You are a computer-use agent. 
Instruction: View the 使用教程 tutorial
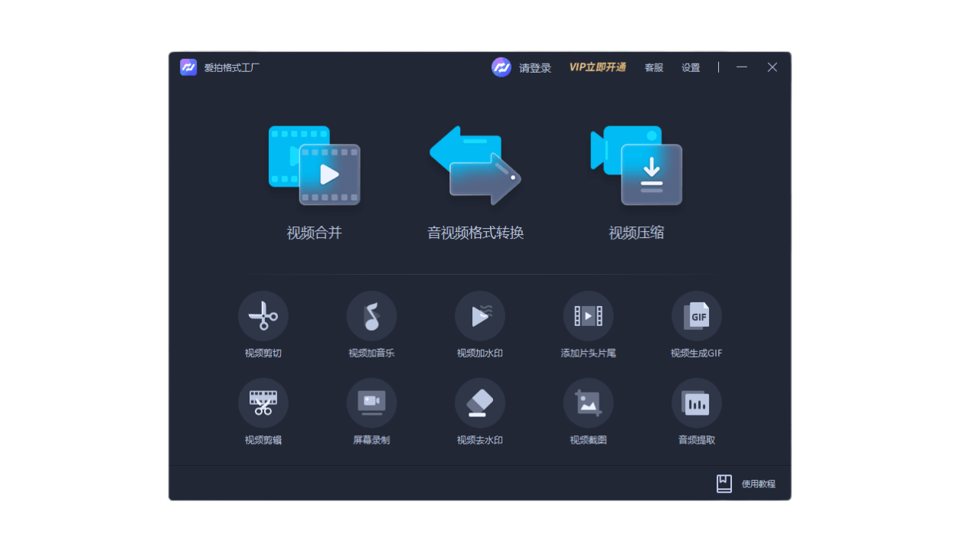click(x=757, y=483)
